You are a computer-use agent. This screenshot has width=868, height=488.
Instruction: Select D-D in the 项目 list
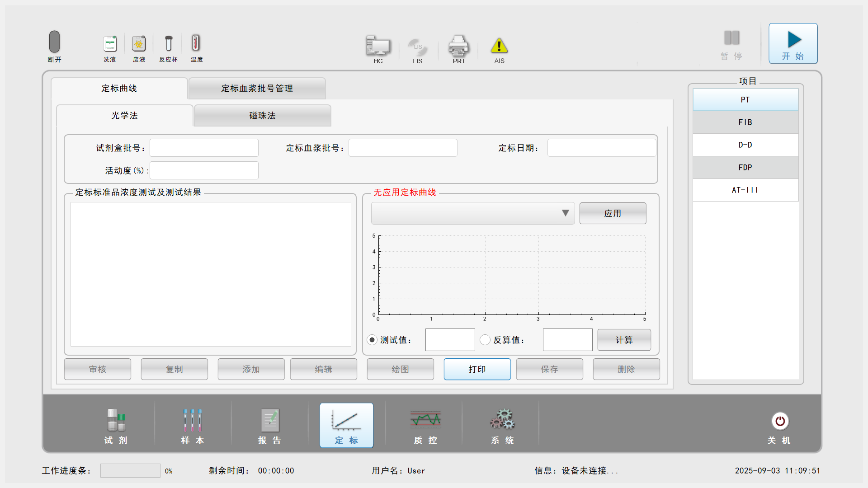pos(745,145)
